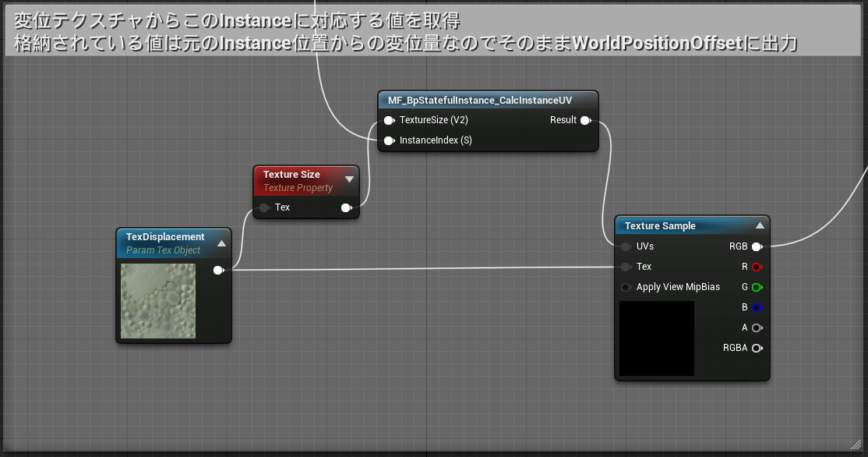
Task: Click the Texture Property subtitle
Action: 298,188
